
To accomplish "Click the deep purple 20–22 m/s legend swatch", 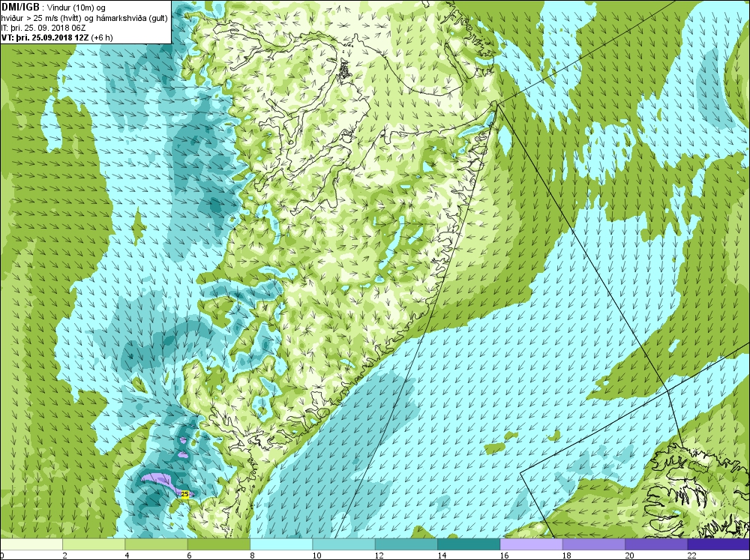I will (x=655, y=544).
